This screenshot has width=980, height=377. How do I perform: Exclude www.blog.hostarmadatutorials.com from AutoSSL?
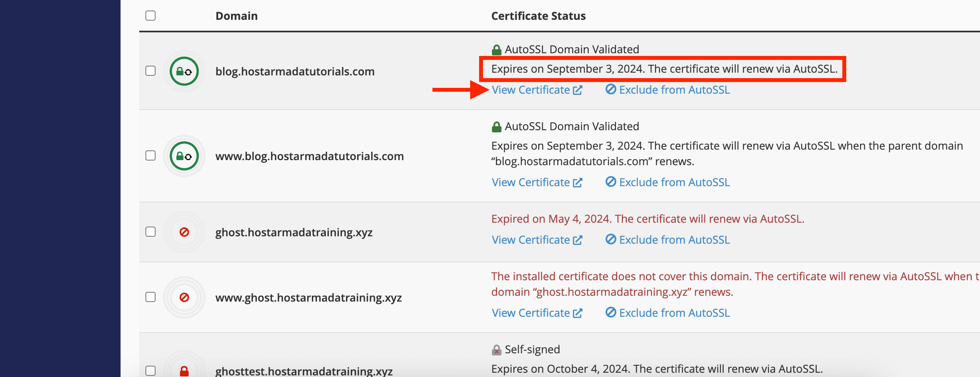(668, 182)
